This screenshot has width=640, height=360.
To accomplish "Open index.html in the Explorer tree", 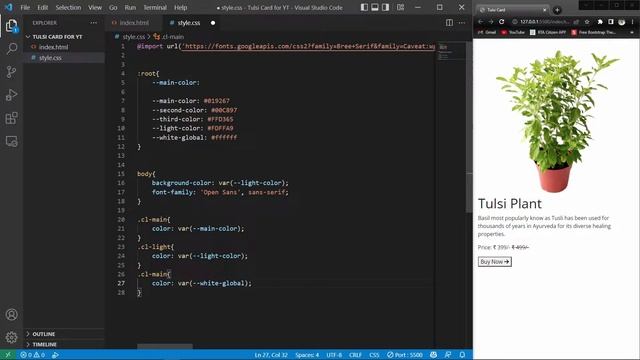I will [53, 47].
